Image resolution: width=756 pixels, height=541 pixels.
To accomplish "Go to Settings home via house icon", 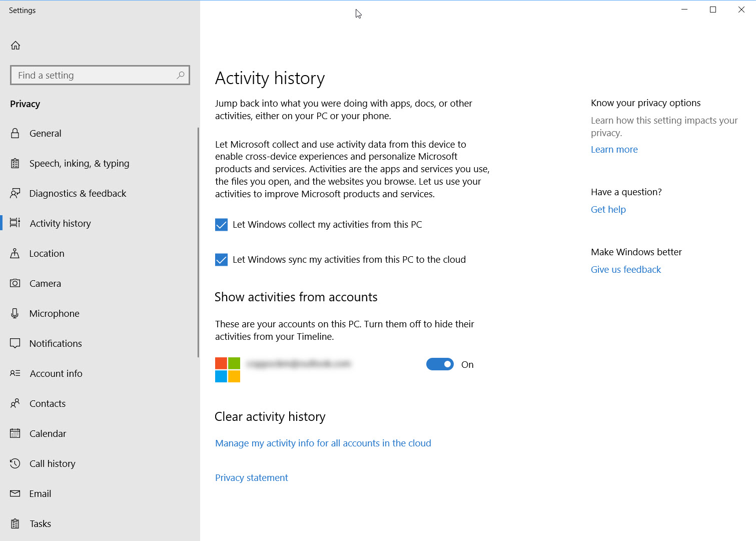I will pyautogui.click(x=16, y=46).
